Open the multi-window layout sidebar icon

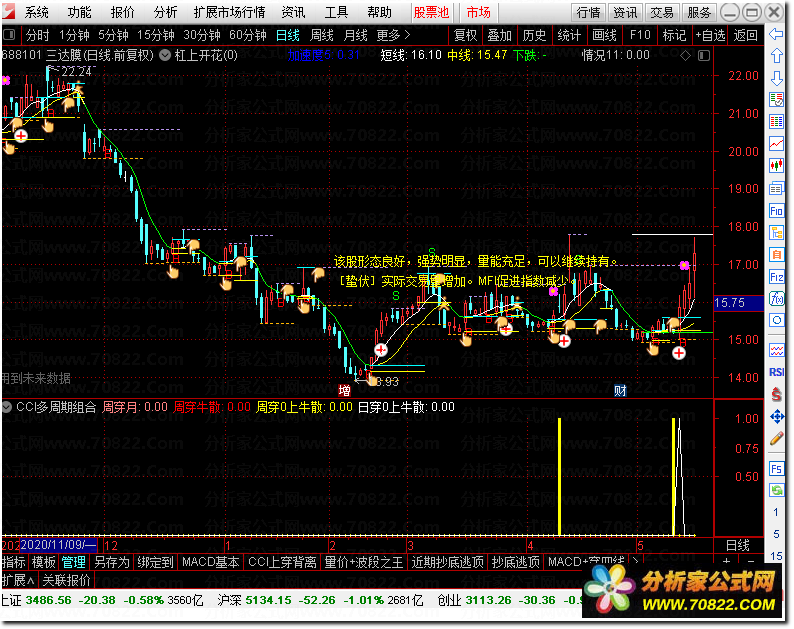point(776,188)
